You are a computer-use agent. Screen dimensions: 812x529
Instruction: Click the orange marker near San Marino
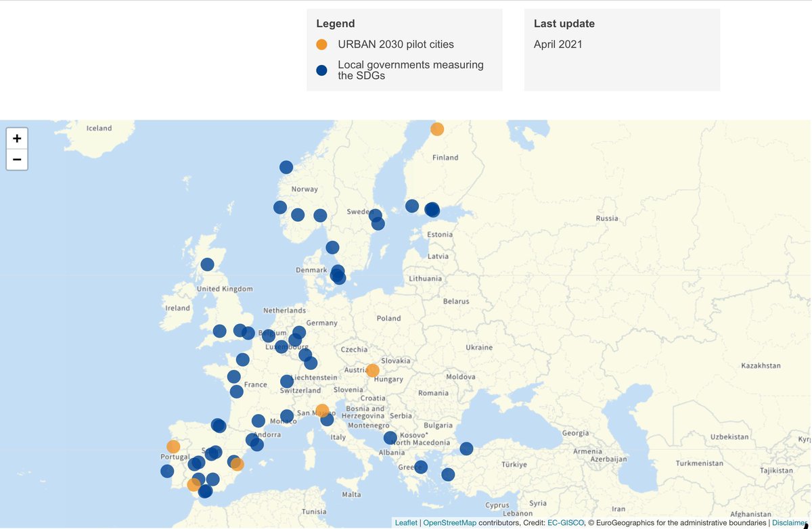coord(321,410)
